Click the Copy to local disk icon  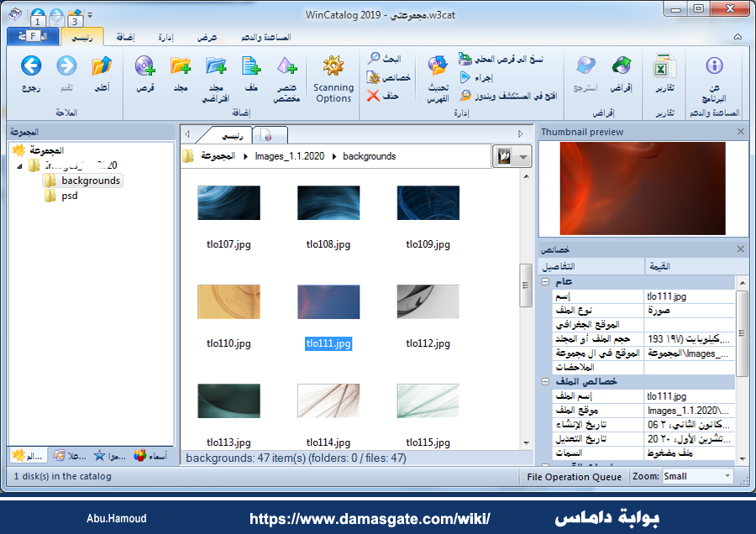pos(465,58)
